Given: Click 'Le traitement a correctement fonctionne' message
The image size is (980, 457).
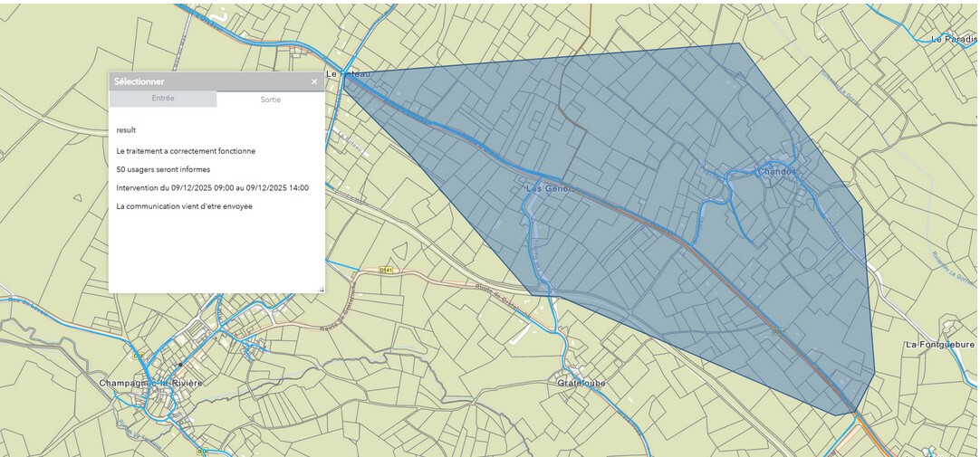Looking at the screenshot, I should tap(186, 151).
